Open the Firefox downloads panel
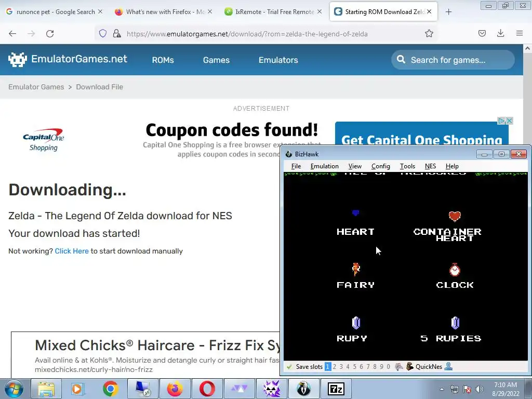The height and width of the screenshot is (399, 532). (x=500, y=33)
